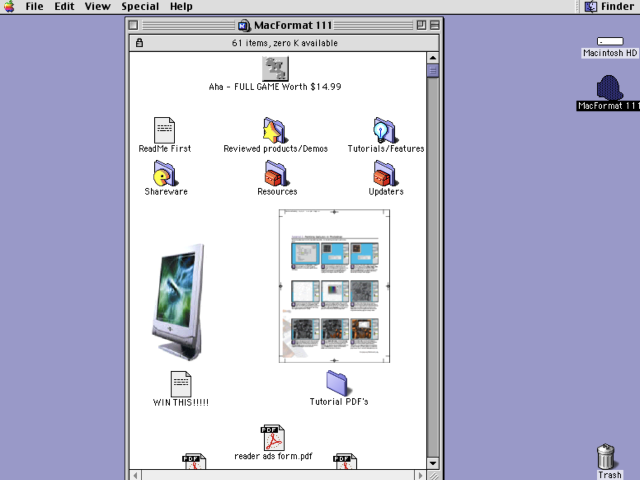Open the Apple menu
The width and height of the screenshot is (640, 480).
tap(9, 7)
